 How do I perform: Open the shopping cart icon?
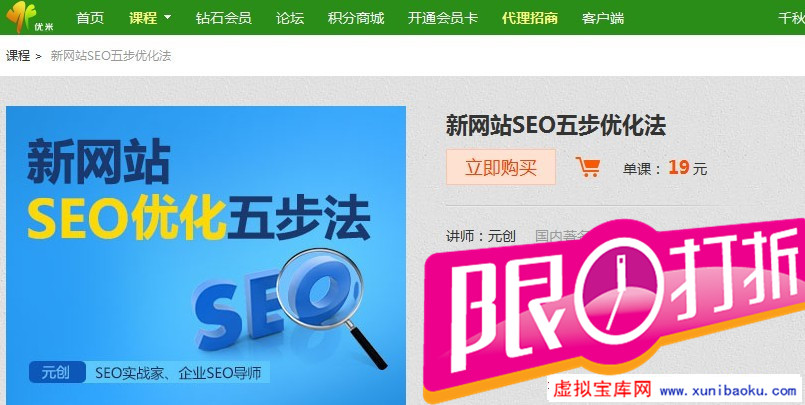587,167
